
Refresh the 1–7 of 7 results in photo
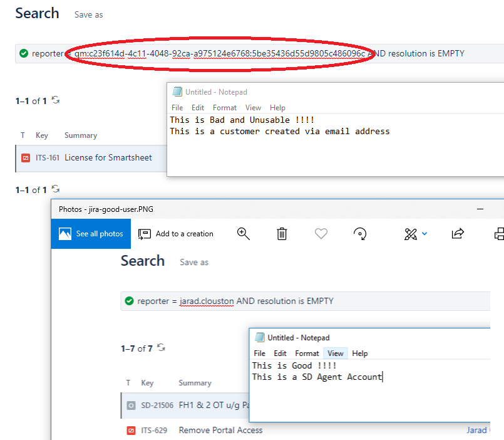(x=161, y=347)
